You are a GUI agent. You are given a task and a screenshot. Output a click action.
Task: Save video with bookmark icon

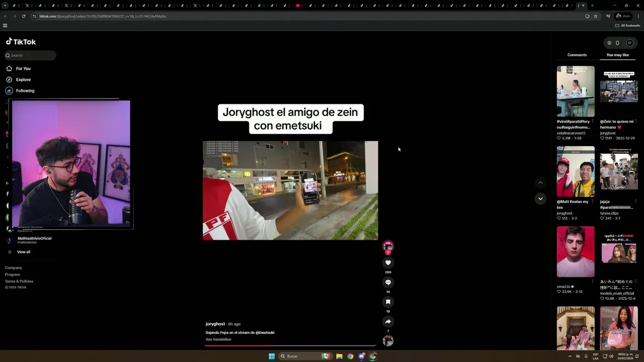[388, 302]
